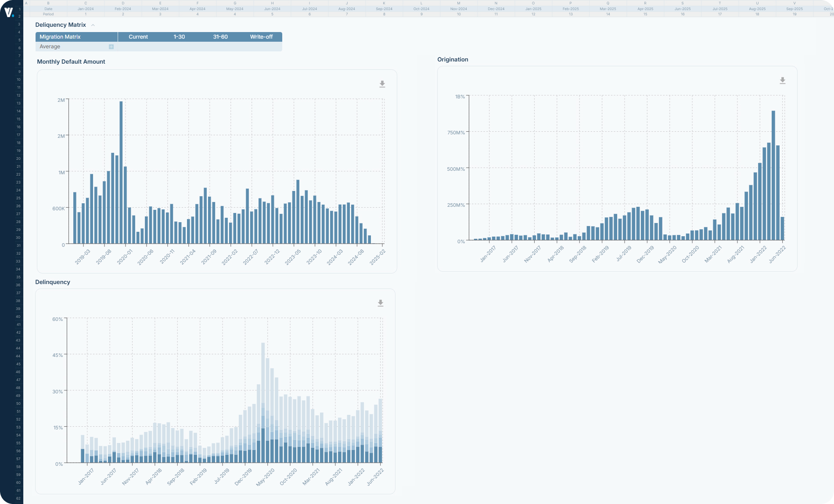834x504 pixels.
Task: Select the Jun-2024 date cell
Action: pyautogui.click(x=272, y=9)
